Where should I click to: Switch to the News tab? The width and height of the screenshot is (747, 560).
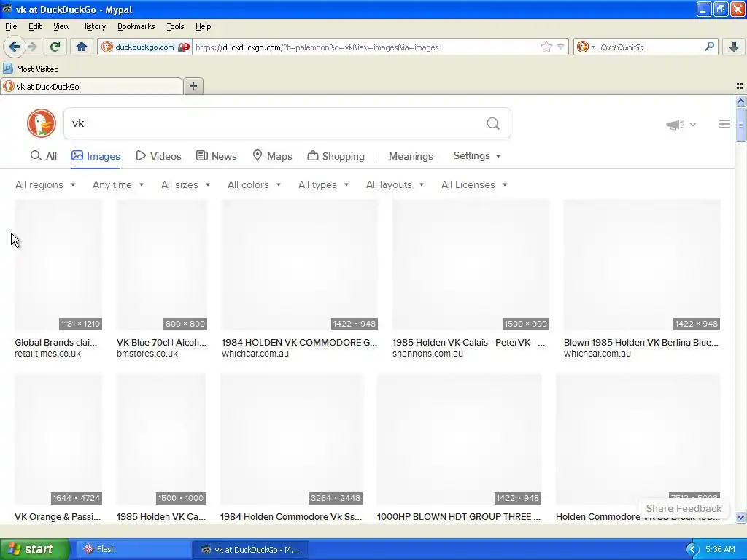click(216, 156)
